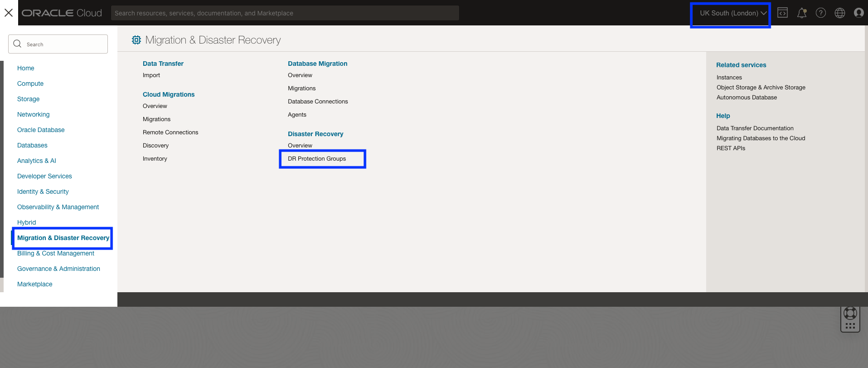Select Networking in the navigation menu
The image size is (868, 368).
pyautogui.click(x=34, y=114)
